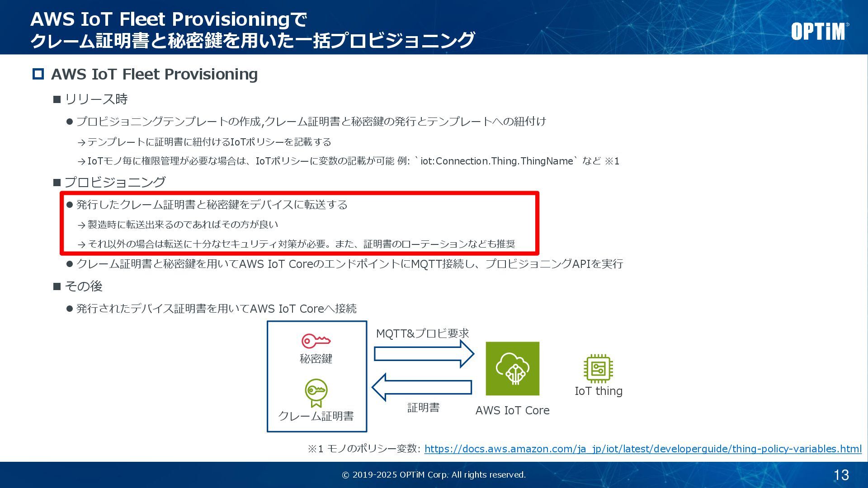Click the AWS IoT Core green icon

[512, 368]
